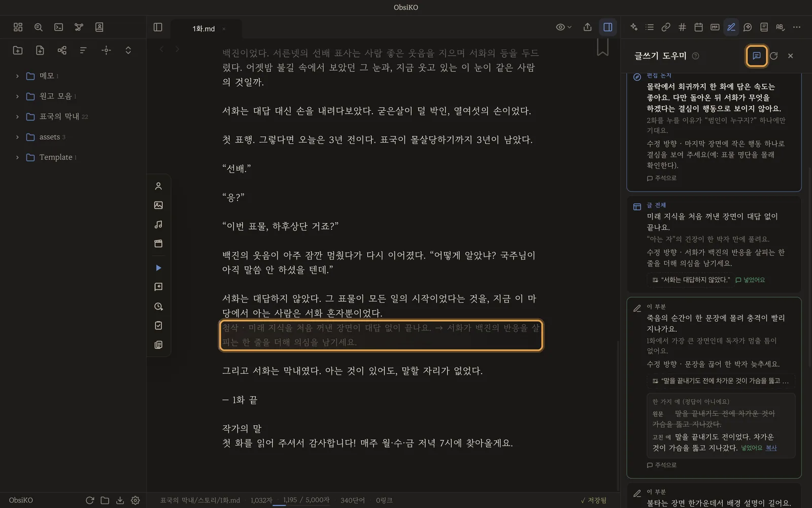Open the help question mark beside 글쓰기 도우미

[x=695, y=56]
